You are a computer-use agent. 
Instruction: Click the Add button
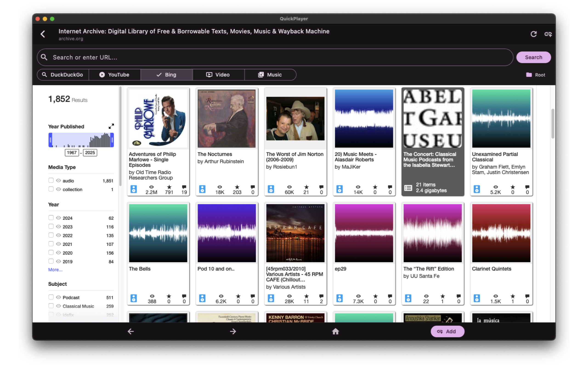click(447, 331)
